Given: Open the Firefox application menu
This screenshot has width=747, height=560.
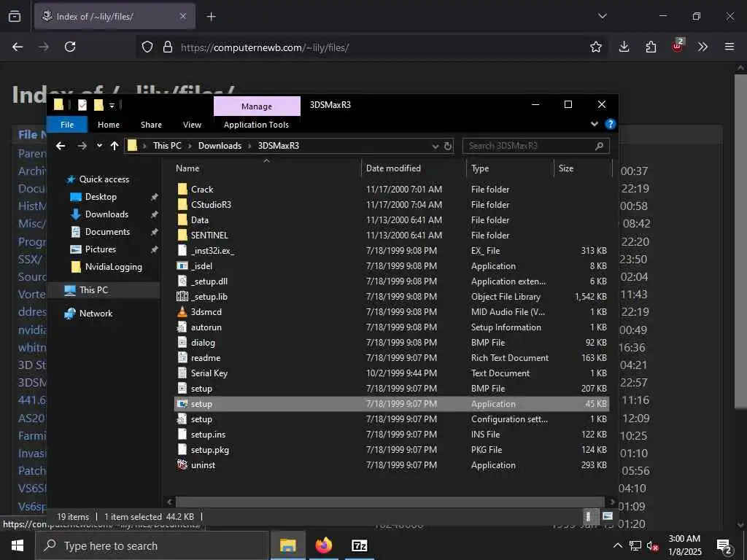Looking at the screenshot, I should 729,47.
